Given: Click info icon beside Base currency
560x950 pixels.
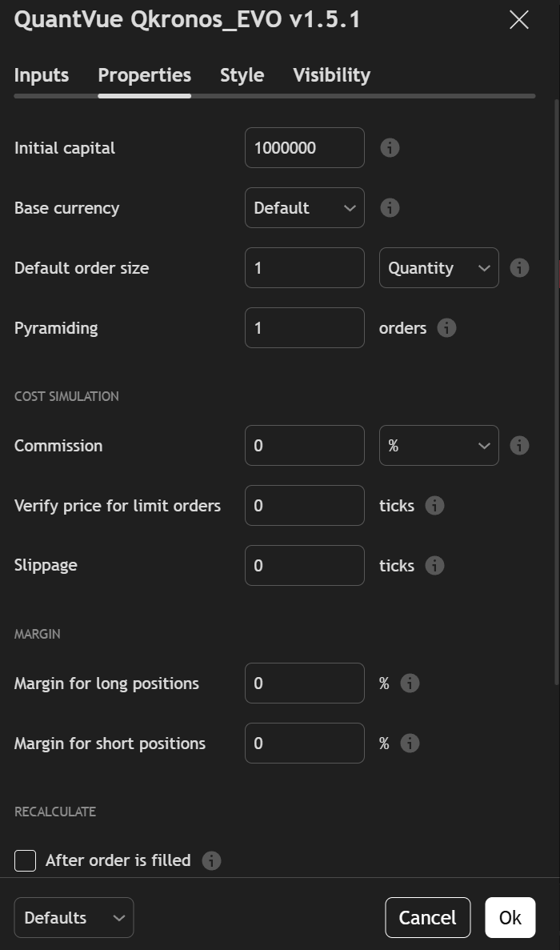Looking at the screenshot, I should (x=390, y=208).
